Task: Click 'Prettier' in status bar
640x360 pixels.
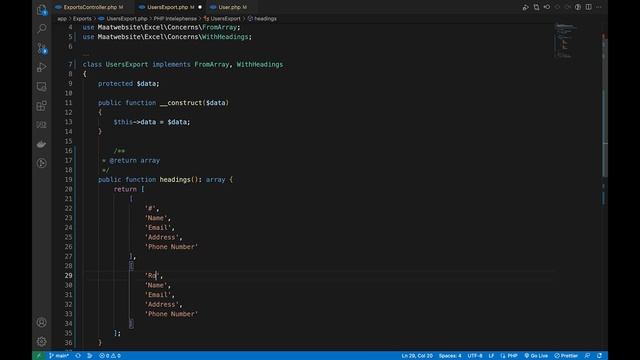Action: point(566,356)
